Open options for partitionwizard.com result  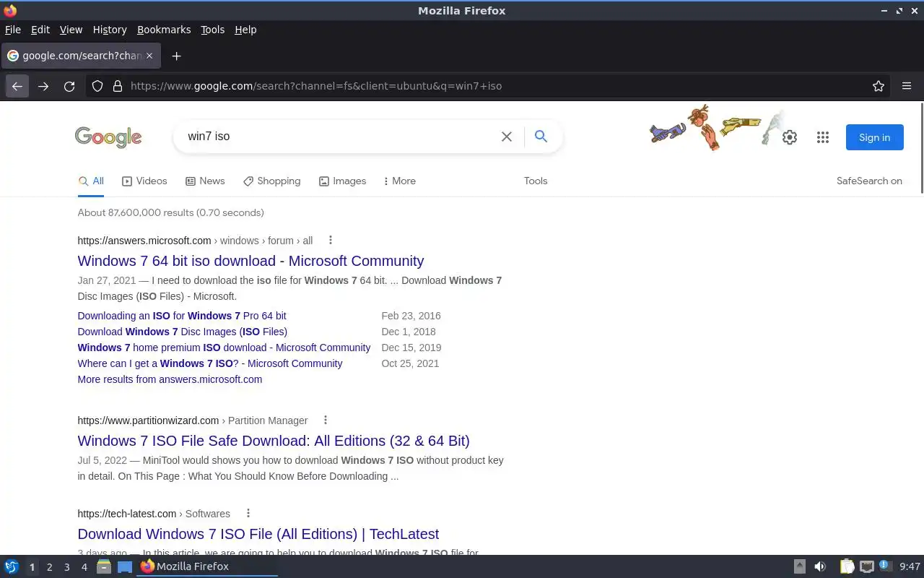[x=326, y=420]
